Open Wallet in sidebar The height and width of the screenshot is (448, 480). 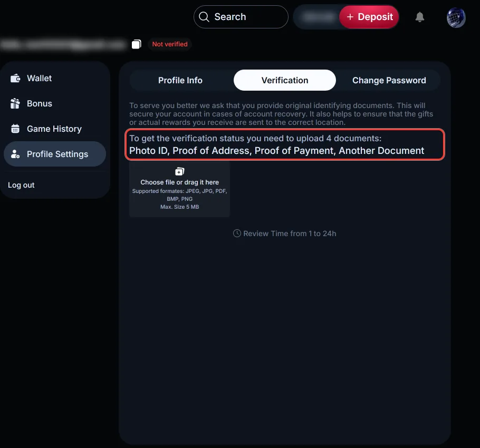click(x=55, y=79)
